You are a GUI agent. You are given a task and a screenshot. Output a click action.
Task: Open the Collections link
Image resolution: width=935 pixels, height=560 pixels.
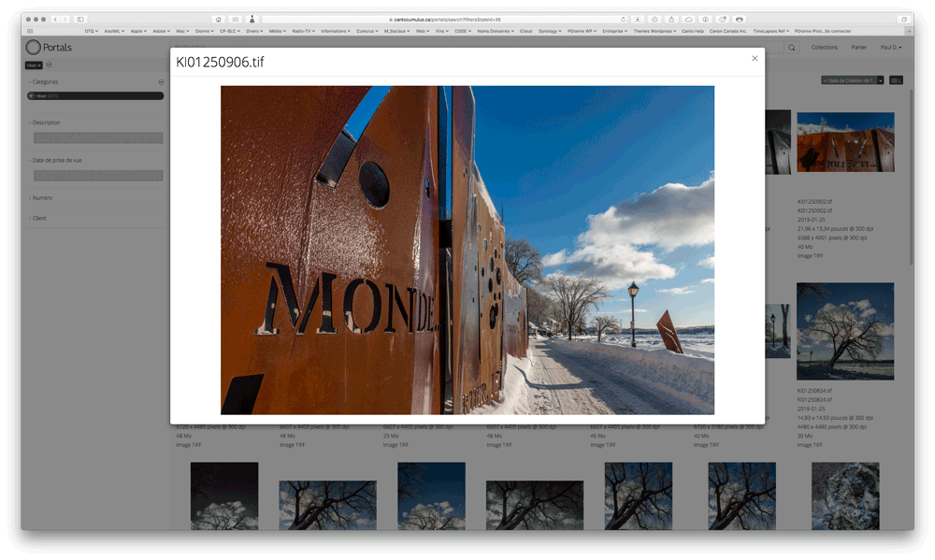(824, 47)
